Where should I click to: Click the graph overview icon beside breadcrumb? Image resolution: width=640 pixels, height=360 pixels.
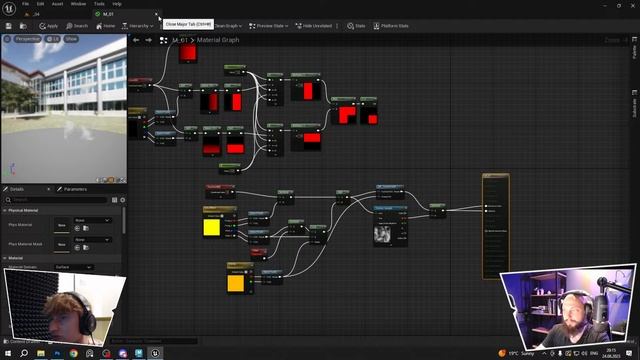click(163, 40)
